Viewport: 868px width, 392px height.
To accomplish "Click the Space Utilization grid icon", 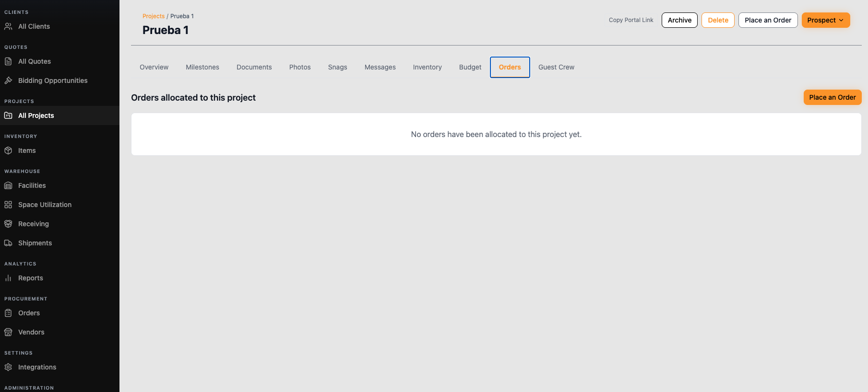I will pyautogui.click(x=8, y=205).
